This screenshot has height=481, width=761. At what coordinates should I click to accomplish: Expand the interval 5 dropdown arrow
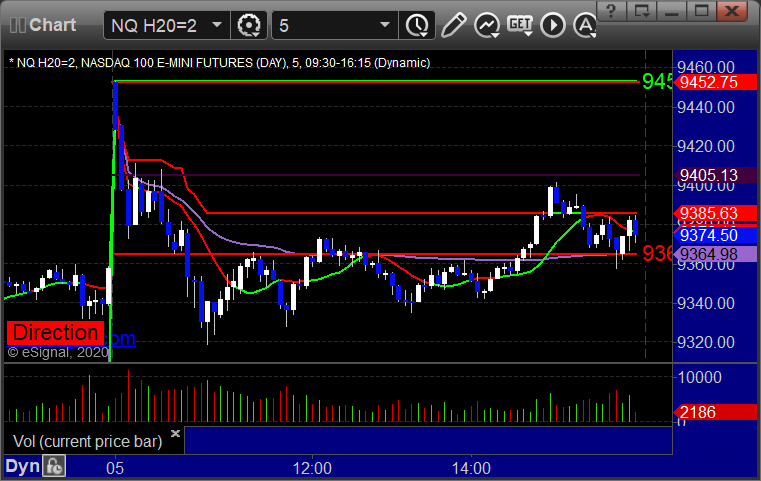385,24
